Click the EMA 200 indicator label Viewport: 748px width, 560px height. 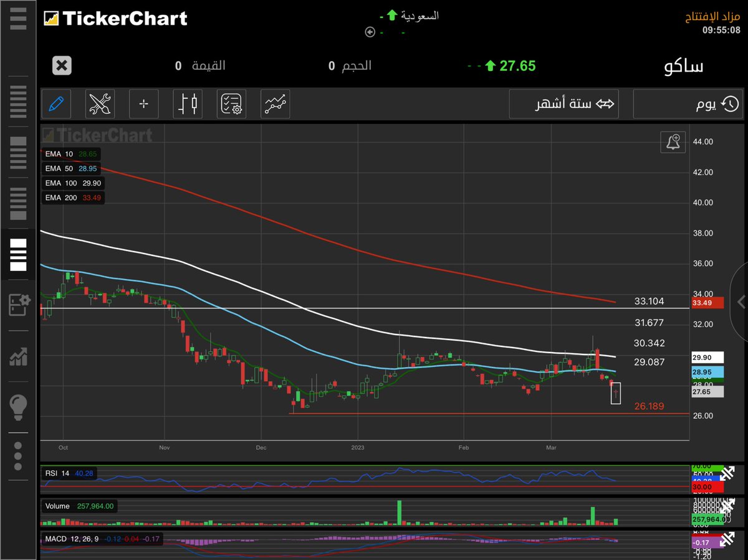pos(73,197)
